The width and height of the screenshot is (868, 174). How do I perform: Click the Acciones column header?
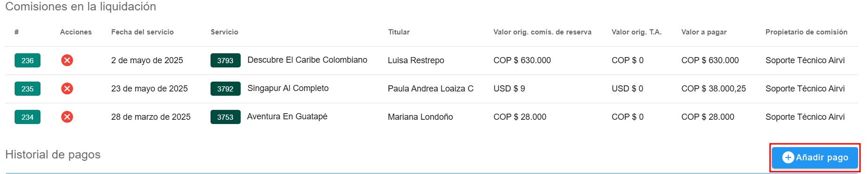[x=76, y=32]
